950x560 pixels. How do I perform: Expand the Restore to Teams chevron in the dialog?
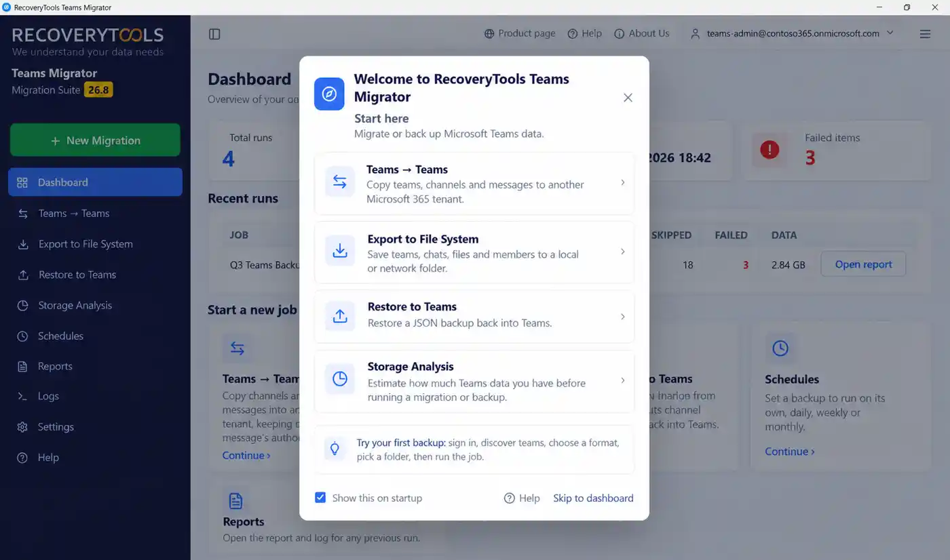(x=622, y=317)
